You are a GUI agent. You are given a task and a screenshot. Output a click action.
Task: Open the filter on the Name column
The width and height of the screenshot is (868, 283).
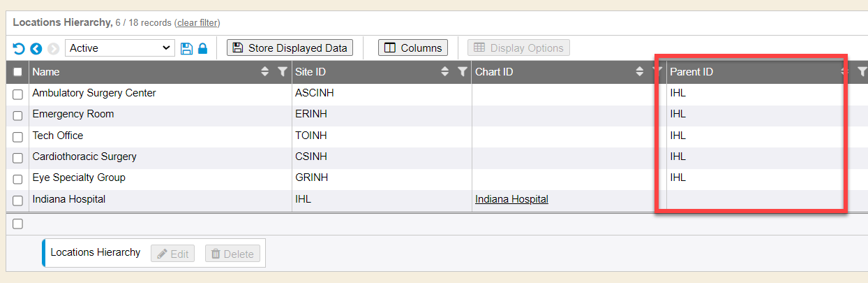click(282, 71)
